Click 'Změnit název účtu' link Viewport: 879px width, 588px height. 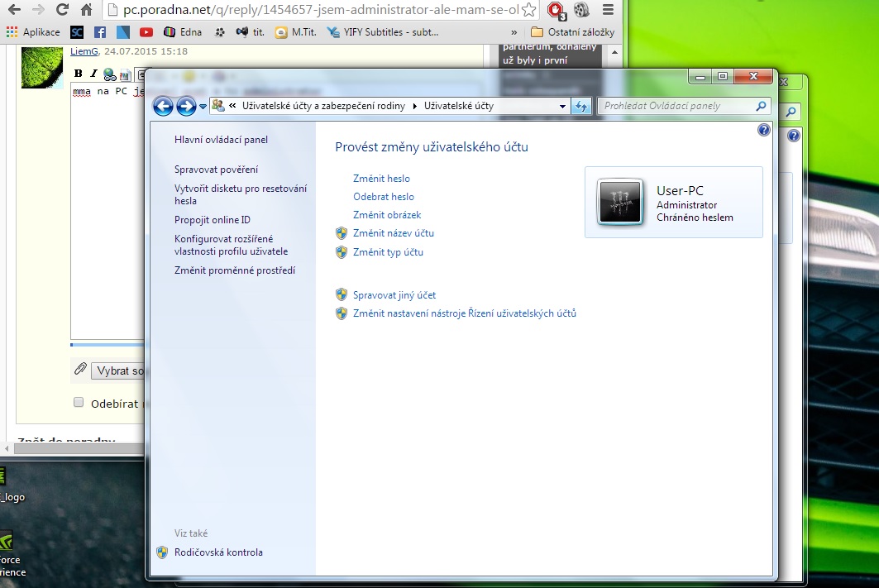tap(393, 233)
